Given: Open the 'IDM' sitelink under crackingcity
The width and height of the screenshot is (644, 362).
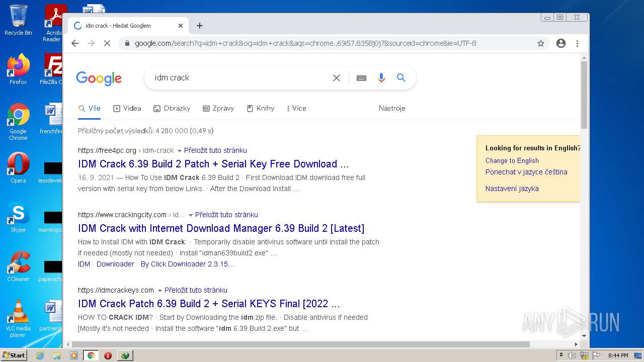Looking at the screenshot, I should point(84,264).
